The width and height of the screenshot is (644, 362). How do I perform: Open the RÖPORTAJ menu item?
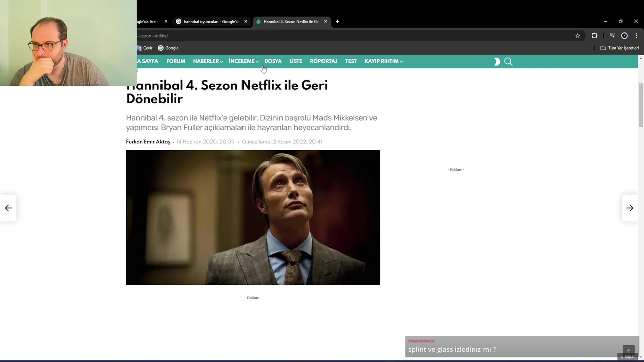pos(324,61)
